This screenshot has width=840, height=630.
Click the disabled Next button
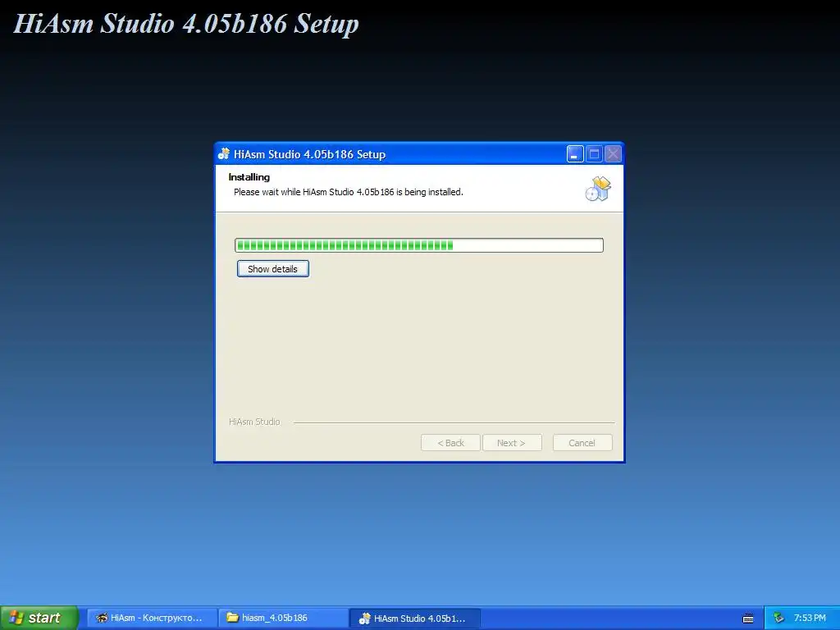(x=512, y=443)
